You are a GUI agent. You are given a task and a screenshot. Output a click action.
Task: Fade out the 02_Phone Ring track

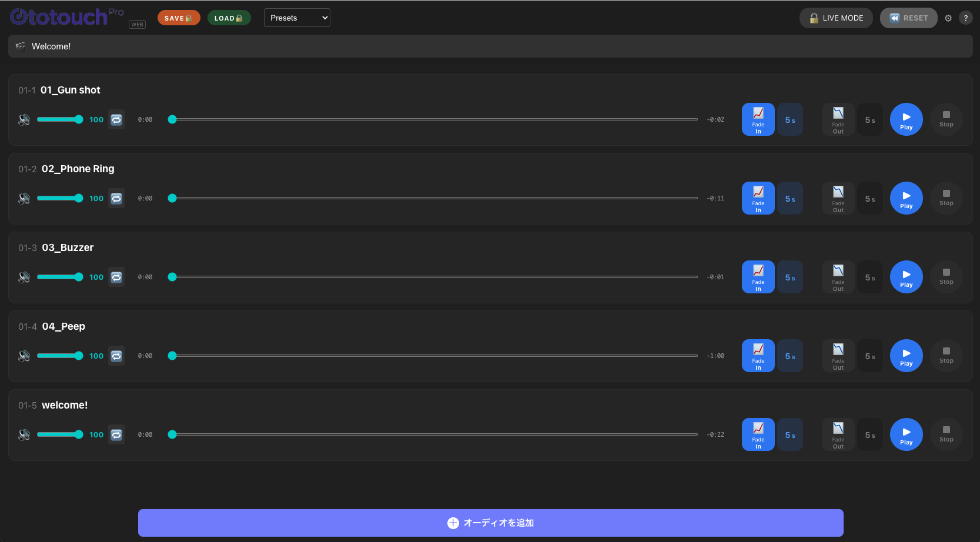point(838,198)
